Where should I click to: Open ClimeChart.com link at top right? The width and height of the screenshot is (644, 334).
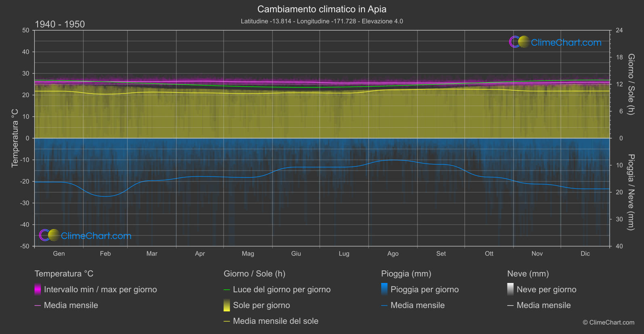coord(566,42)
